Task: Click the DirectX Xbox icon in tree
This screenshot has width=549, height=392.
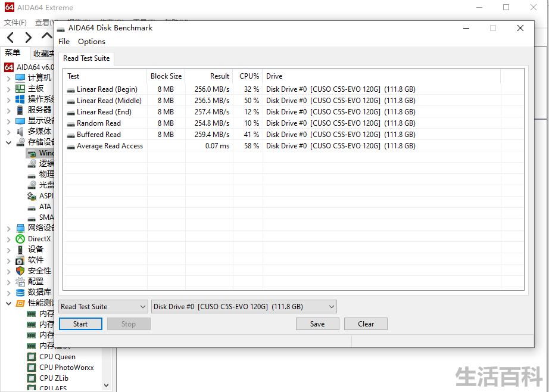Action: coord(20,239)
